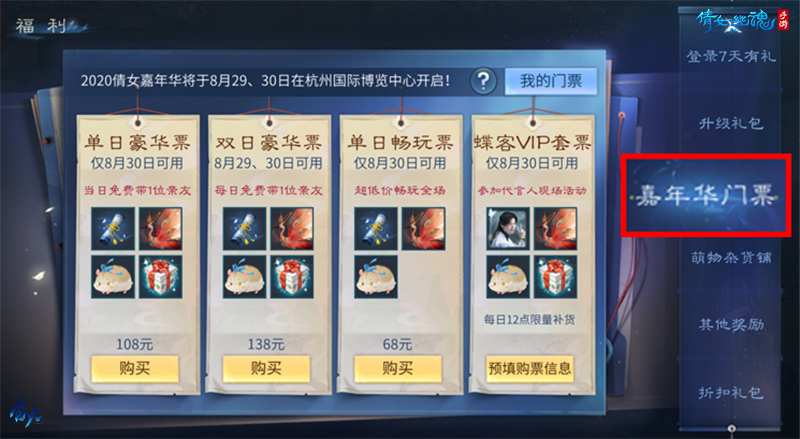
Task: Select the gift box icon in 蝶客VIP套票 card
Action: pyautogui.click(x=556, y=277)
